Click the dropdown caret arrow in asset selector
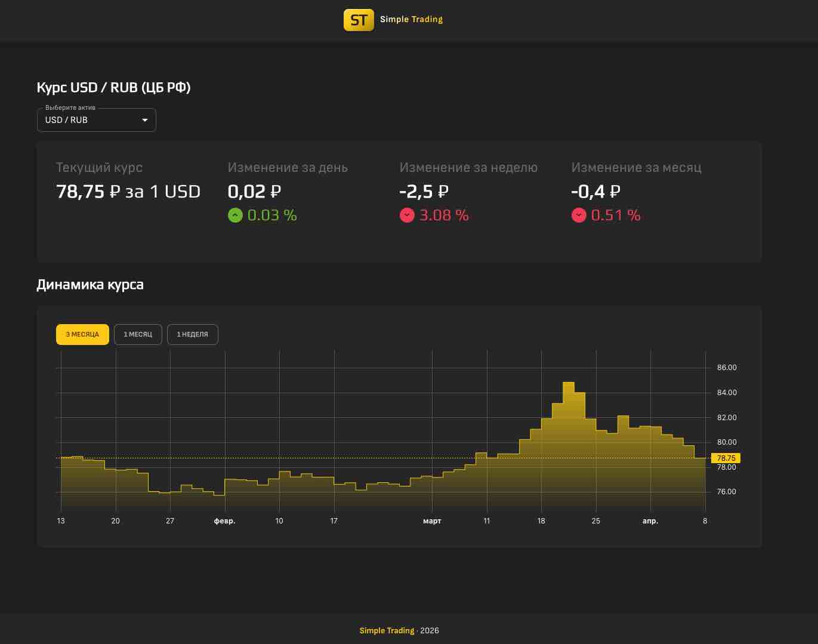 [144, 120]
